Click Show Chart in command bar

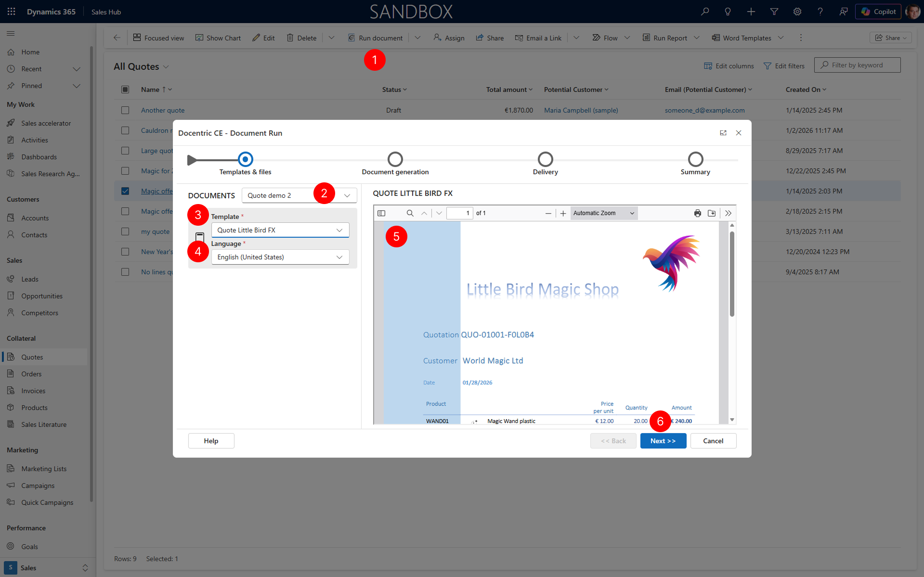tap(218, 38)
